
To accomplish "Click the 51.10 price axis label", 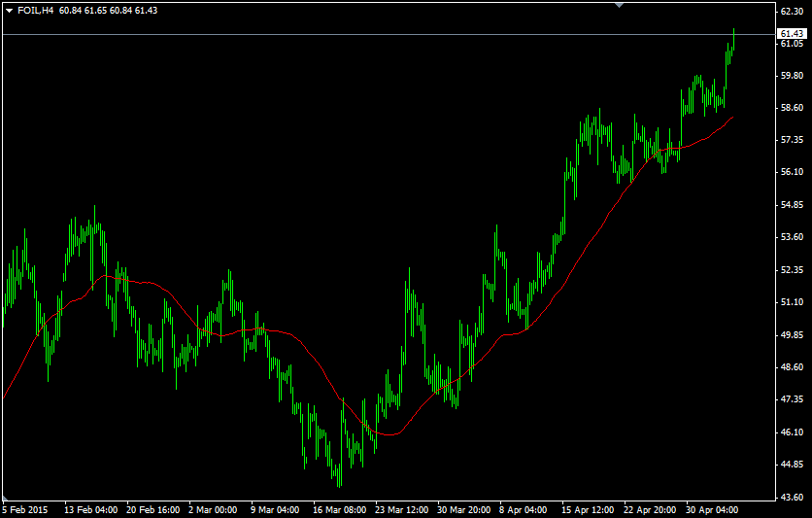I will pyautogui.click(x=792, y=302).
